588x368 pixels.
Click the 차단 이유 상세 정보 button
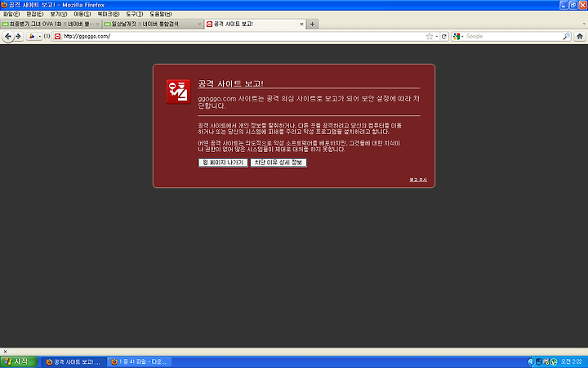[x=278, y=163]
